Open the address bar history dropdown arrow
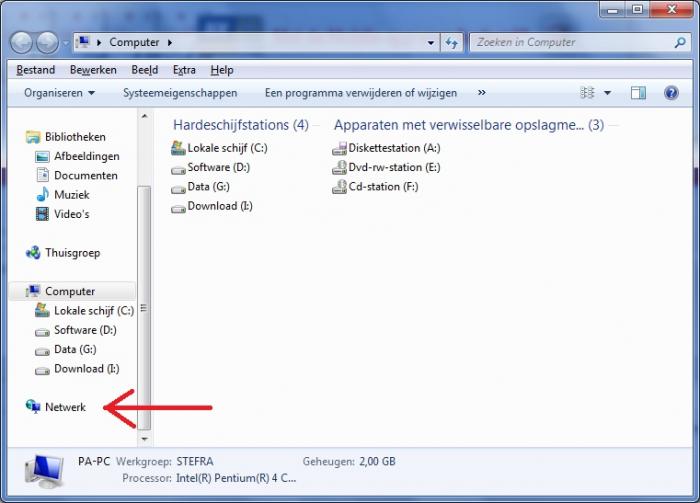 pyautogui.click(x=430, y=43)
